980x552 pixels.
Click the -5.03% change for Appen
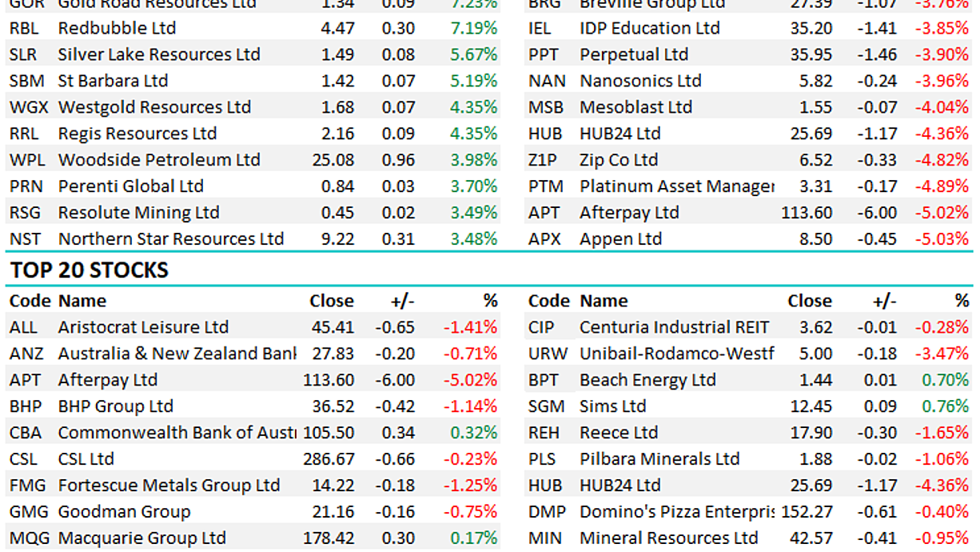click(942, 239)
